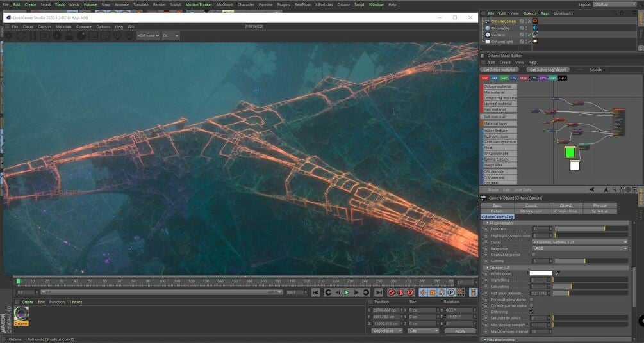The image size is (644, 343).
Task: Filter nodes by red Mat button
Action: (484, 78)
